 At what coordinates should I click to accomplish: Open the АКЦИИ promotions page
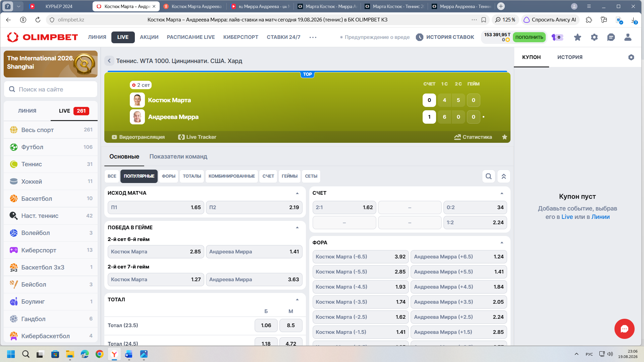tap(149, 37)
